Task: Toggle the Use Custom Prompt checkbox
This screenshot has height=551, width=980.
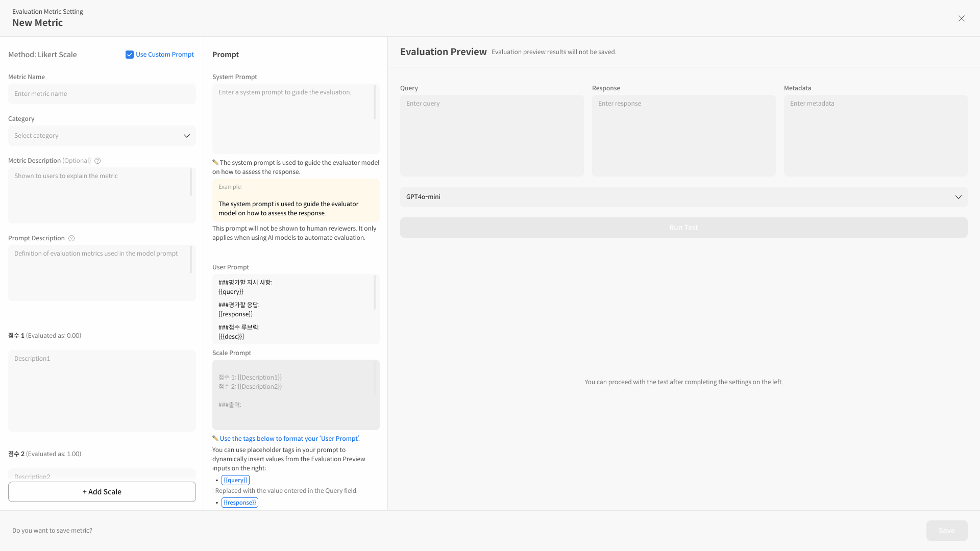Action: [130, 55]
